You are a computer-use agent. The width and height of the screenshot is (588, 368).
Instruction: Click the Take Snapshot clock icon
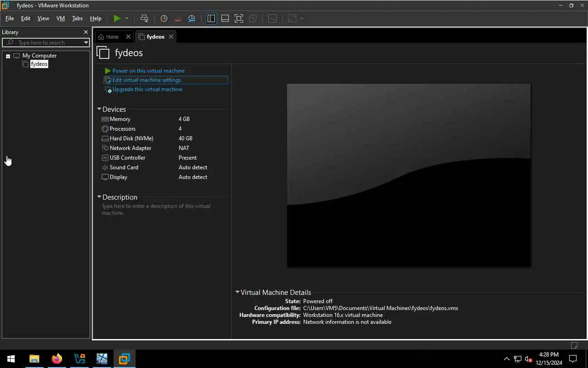[164, 18]
